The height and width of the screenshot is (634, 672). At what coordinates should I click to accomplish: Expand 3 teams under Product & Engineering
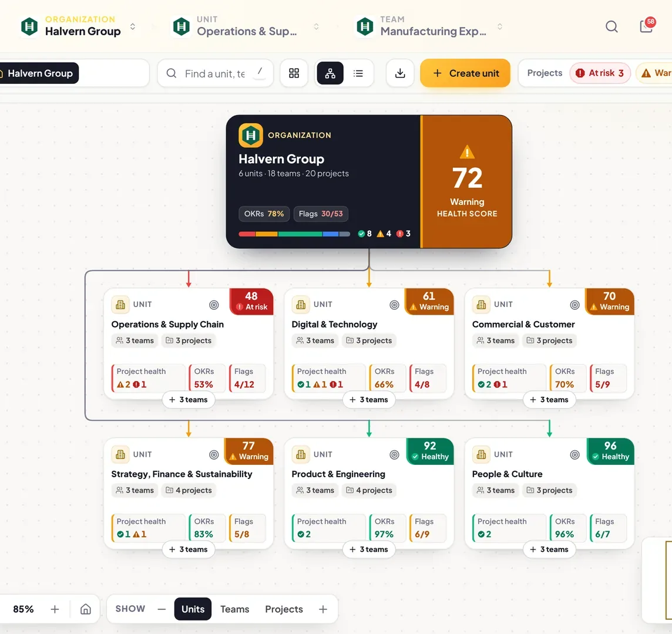(x=369, y=549)
